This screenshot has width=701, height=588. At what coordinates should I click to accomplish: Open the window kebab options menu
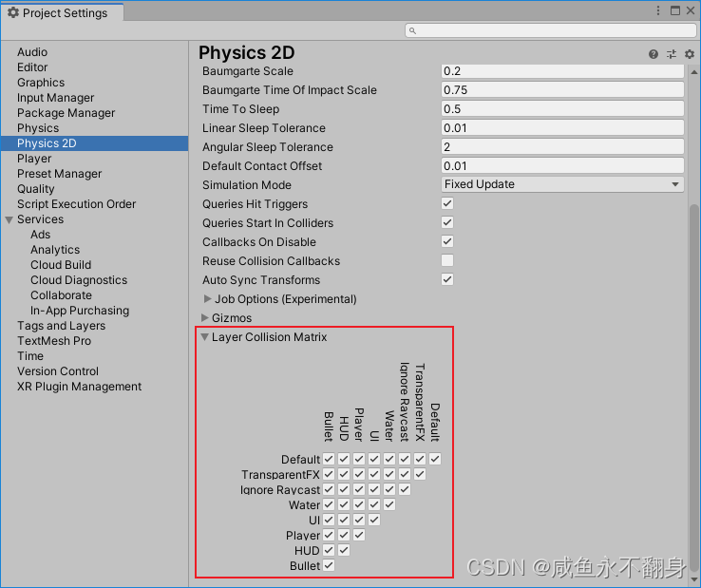(x=658, y=10)
